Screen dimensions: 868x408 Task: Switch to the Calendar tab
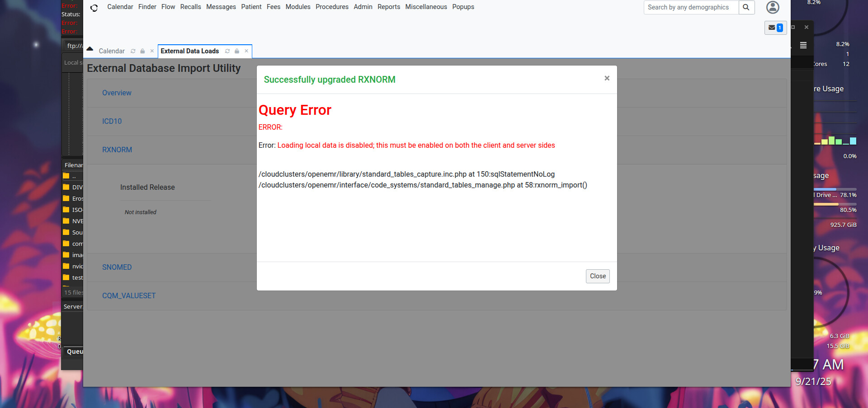pos(112,51)
